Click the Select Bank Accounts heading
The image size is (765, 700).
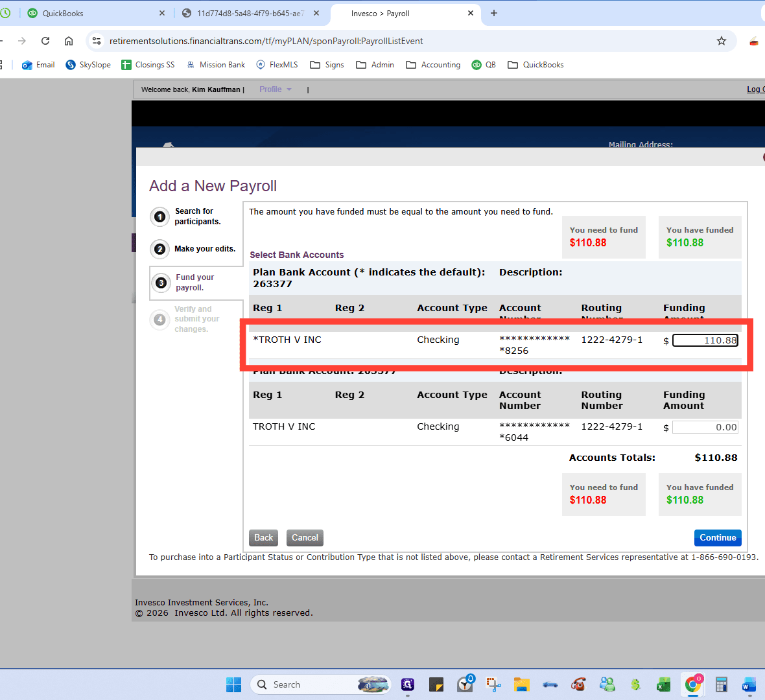297,255
